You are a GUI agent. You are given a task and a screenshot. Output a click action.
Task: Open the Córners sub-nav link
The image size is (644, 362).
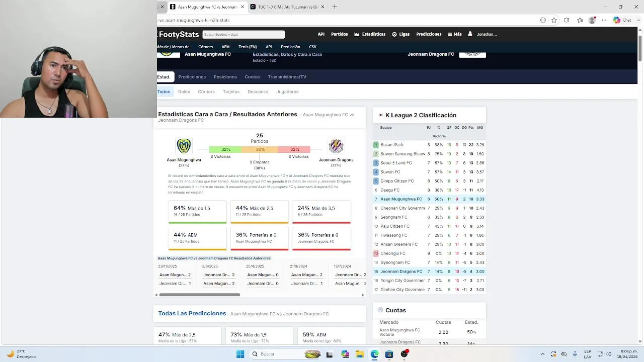(x=205, y=47)
